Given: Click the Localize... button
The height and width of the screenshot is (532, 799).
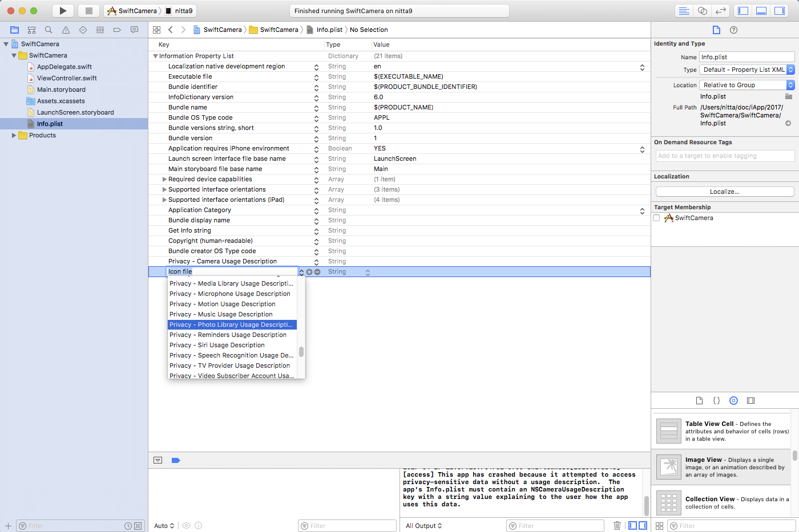Looking at the screenshot, I should pyautogui.click(x=724, y=192).
